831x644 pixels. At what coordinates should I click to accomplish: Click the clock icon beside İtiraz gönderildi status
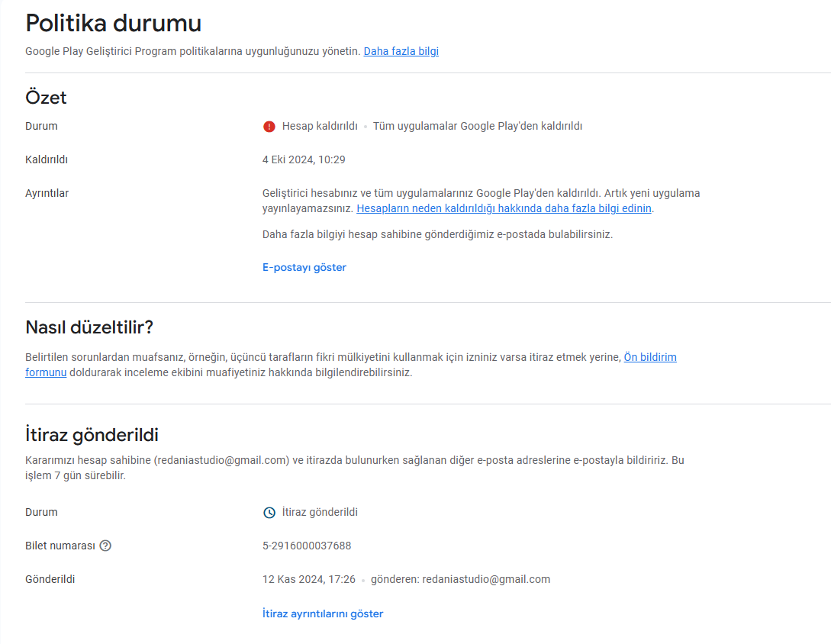[269, 513]
